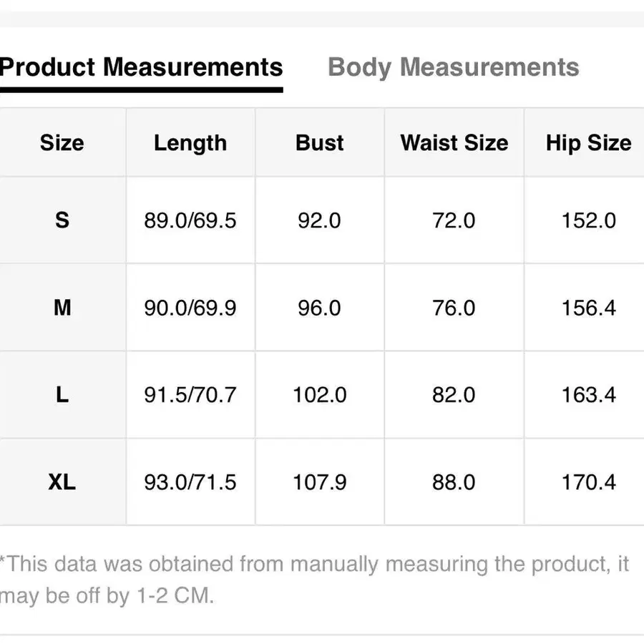Viewport: 644px width, 644px height.
Task: Click the Size column header
Action: tap(62, 143)
